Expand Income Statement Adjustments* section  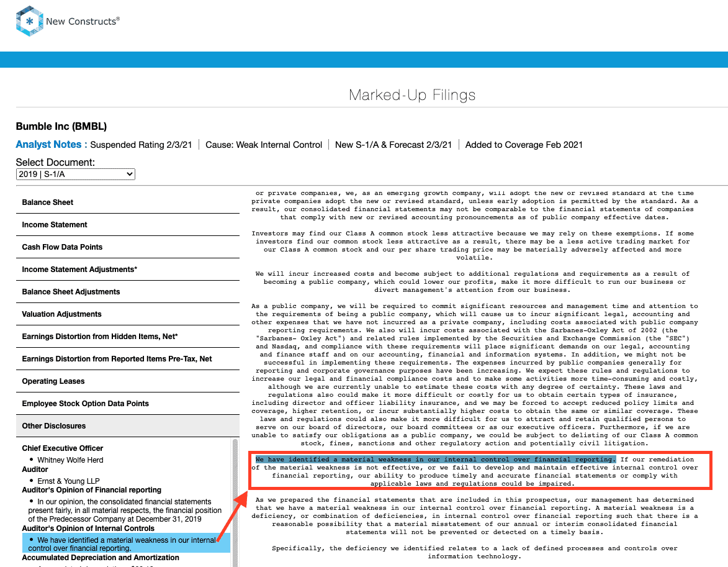click(128, 270)
